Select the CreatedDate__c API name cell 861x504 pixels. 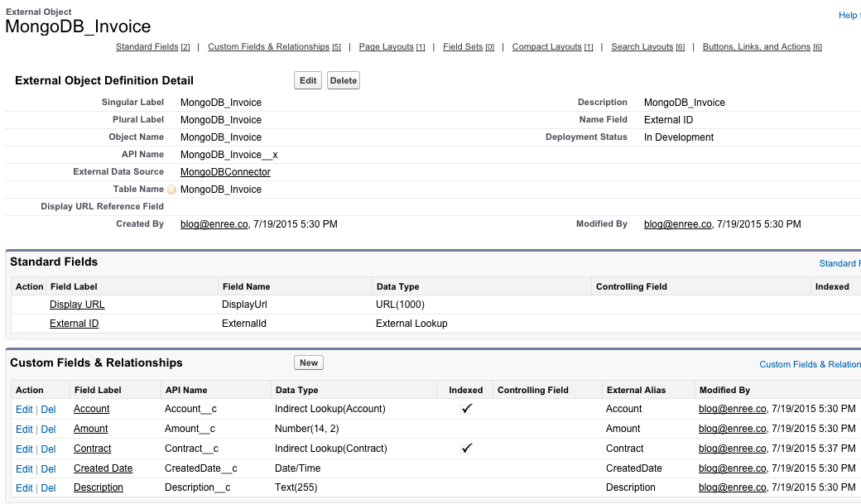click(x=201, y=468)
